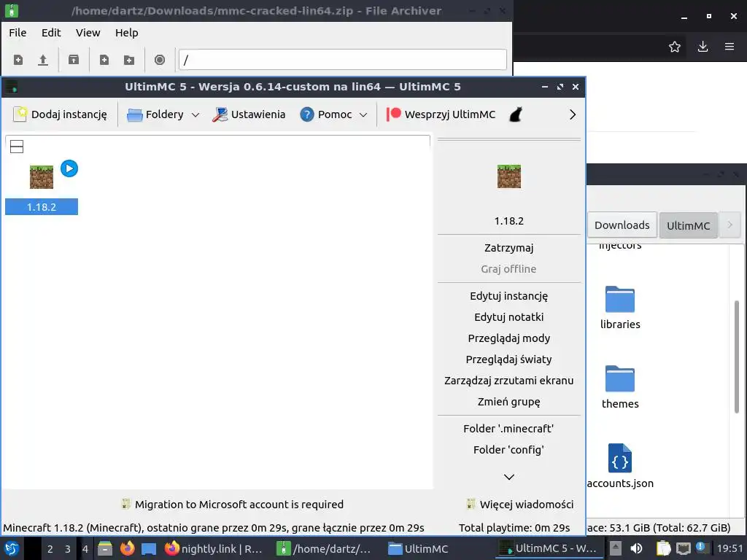Launch Firefox from taskbar quick-launch
747x560 pixels.
[127, 548]
